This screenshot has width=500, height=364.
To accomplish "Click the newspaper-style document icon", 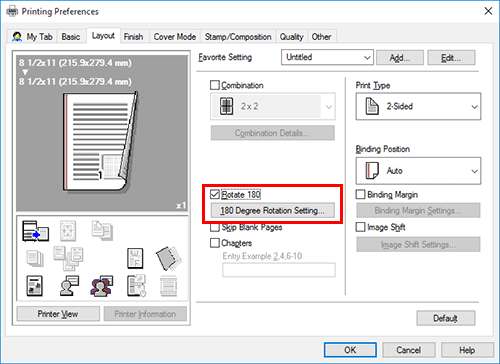I will click(x=35, y=286).
